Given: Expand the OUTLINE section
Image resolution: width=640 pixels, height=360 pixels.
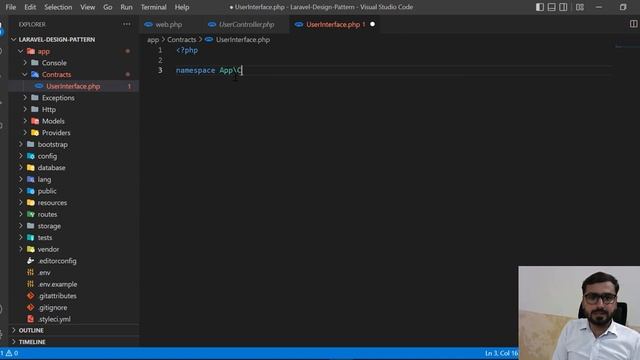Looking at the screenshot, I should point(31,330).
